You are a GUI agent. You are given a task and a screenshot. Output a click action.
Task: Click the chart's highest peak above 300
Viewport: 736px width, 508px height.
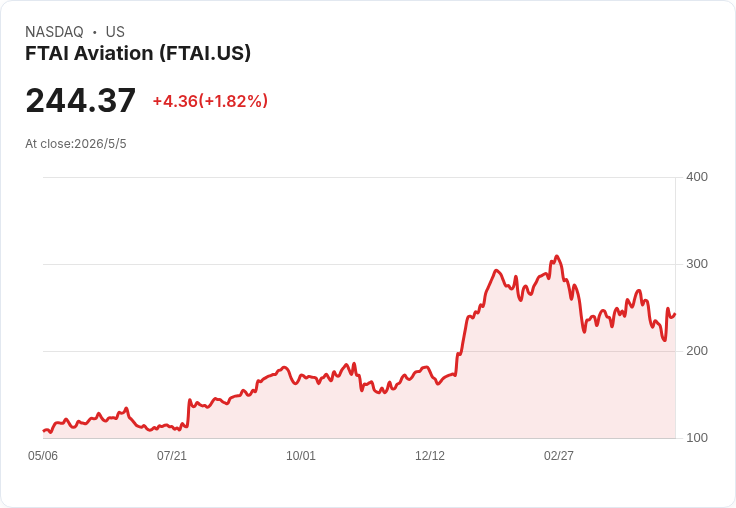557,256
